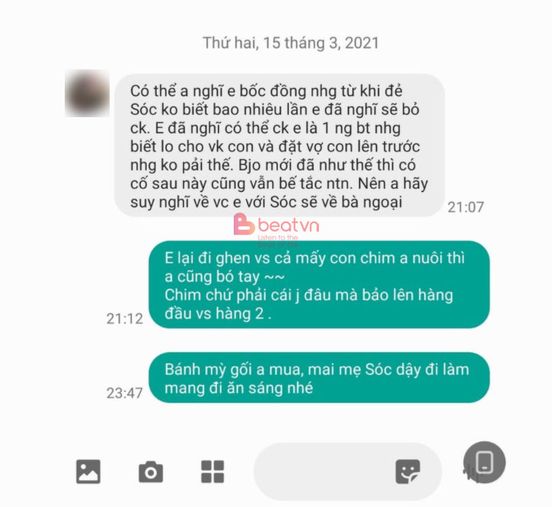The width and height of the screenshot is (552, 507).
Task: Click the line 'biết lo cho vk con'
Action: coord(275,146)
